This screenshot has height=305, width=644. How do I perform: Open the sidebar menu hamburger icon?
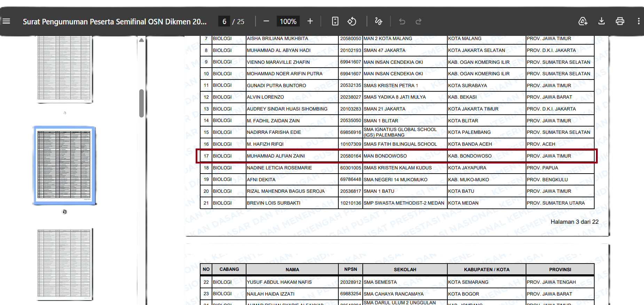6,21
